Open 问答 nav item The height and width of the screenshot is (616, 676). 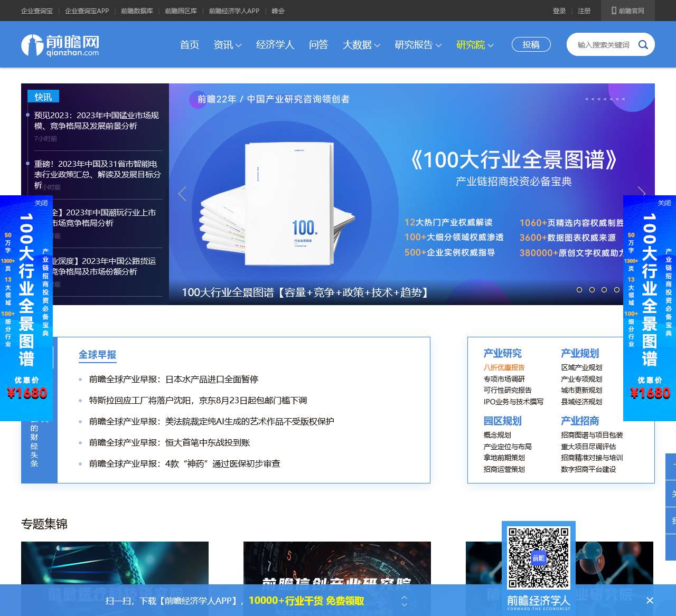(x=318, y=45)
